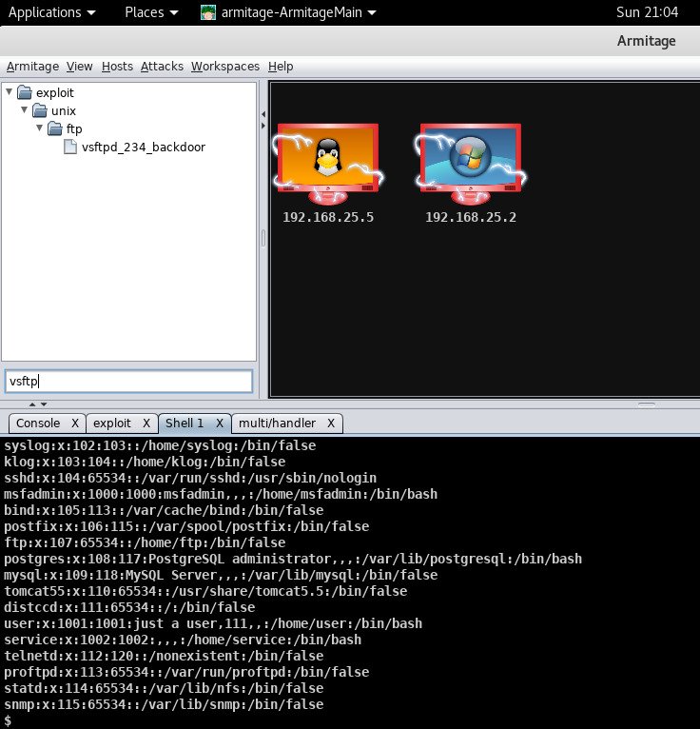Open the Armitage menu
This screenshot has width=700, height=729.
point(32,67)
